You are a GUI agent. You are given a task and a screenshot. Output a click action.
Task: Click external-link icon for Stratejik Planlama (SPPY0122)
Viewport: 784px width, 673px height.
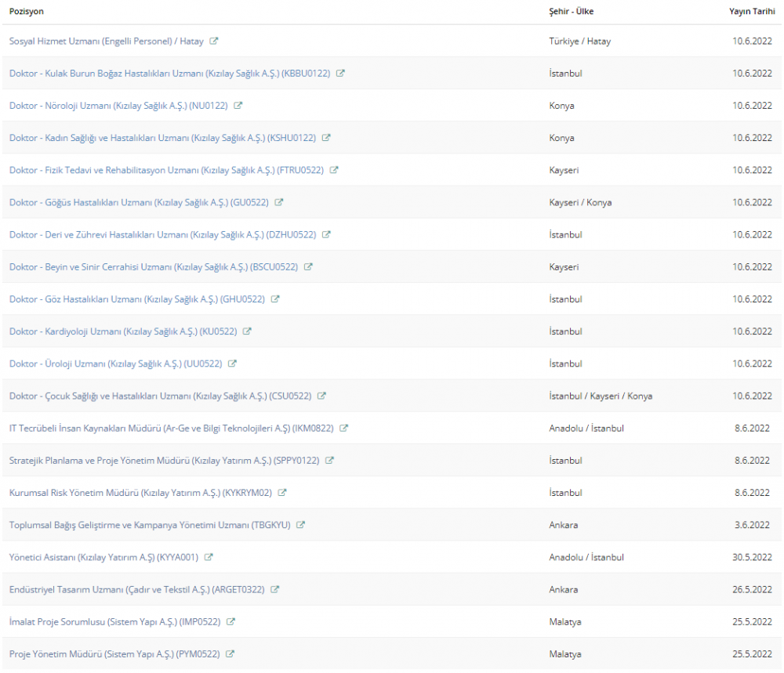coord(329,460)
